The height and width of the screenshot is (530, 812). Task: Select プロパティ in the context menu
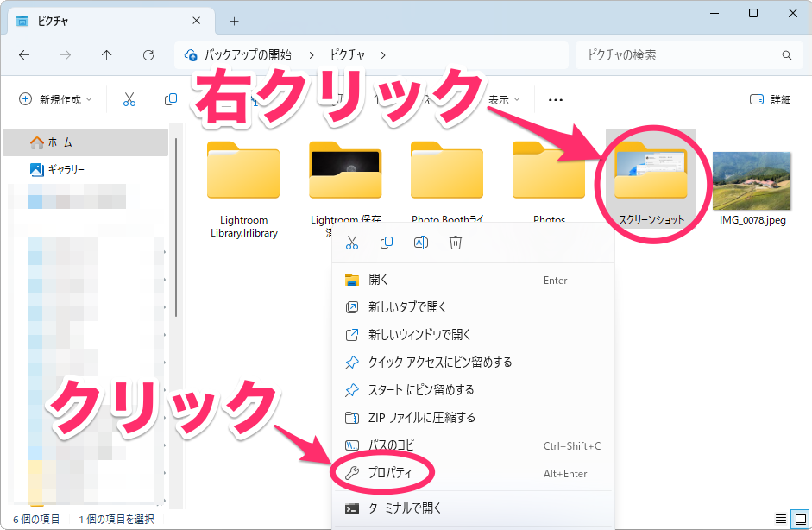[391, 473]
